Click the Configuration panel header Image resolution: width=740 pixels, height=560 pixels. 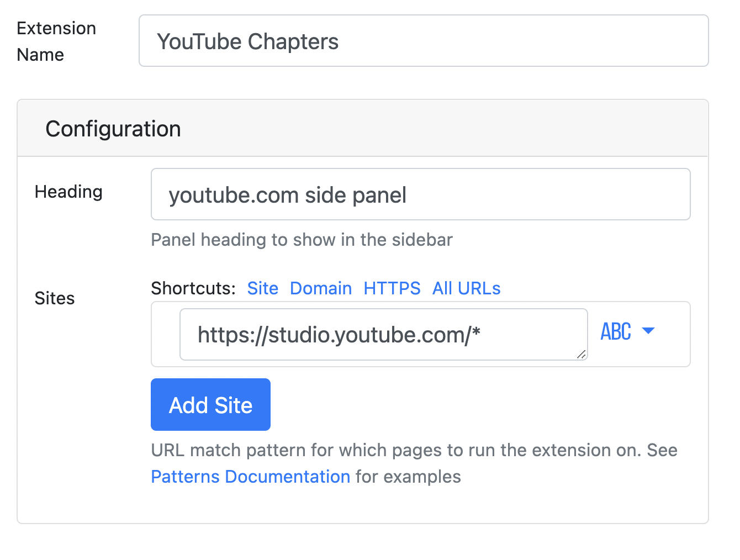tap(362, 129)
